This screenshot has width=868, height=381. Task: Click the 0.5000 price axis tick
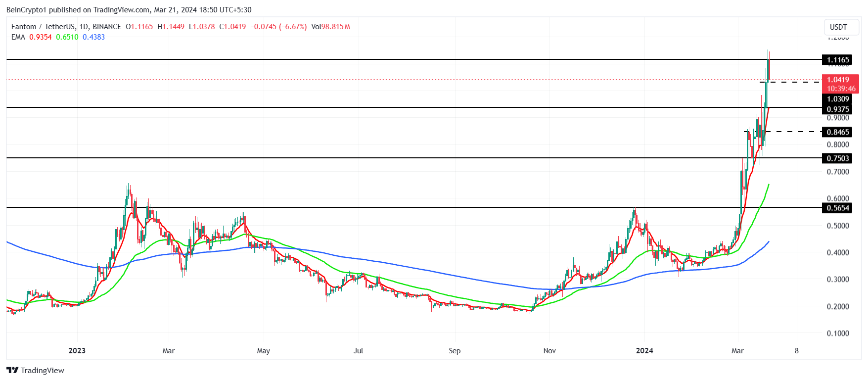click(838, 226)
